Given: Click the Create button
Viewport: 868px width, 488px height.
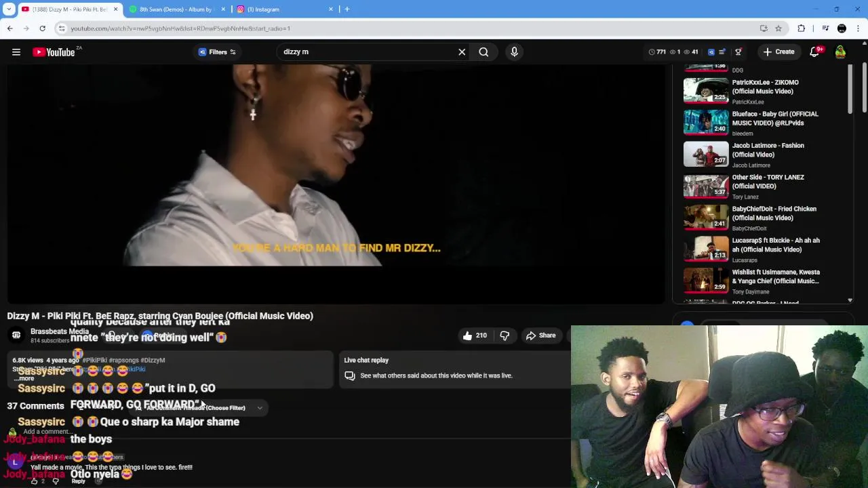Looking at the screenshot, I should (778, 52).
